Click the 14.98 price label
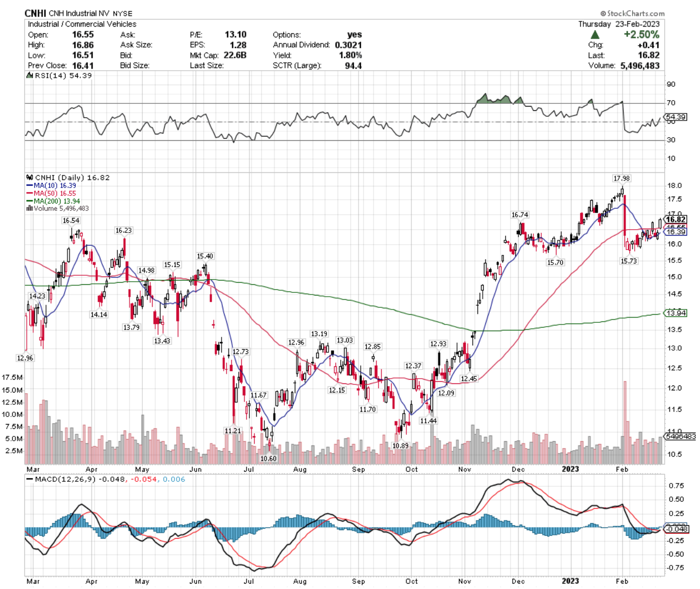Screen dimensions: 700x589 click(146, 270)
